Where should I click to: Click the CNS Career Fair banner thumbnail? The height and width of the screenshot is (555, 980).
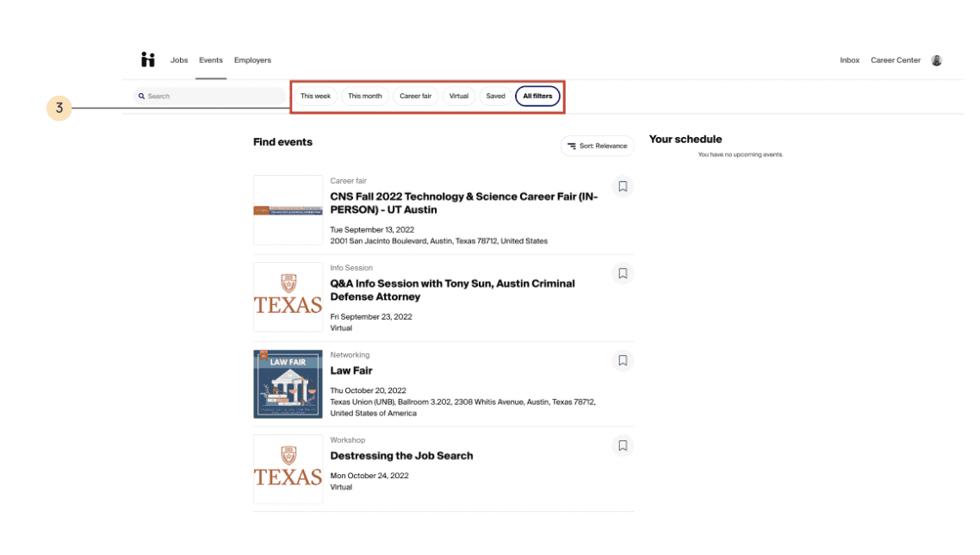pyautogui.click(x=288, y=210)
